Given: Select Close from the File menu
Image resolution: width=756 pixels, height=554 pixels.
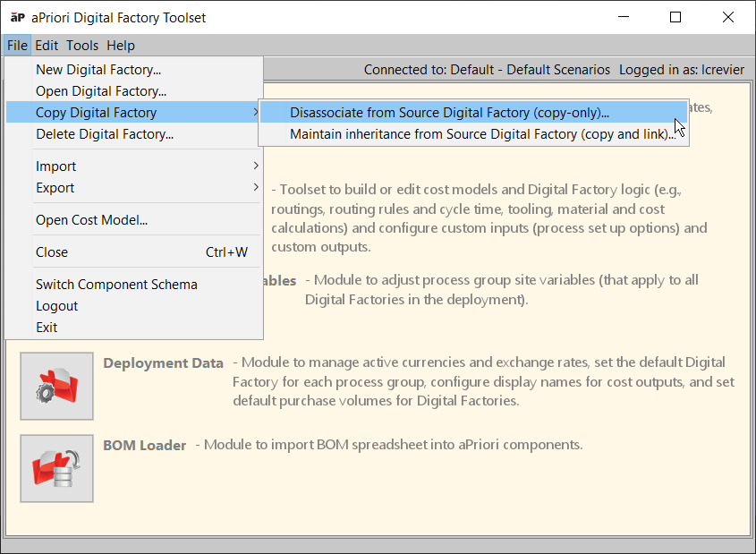Looking at the screenshot, I should [x=134, y=252].
